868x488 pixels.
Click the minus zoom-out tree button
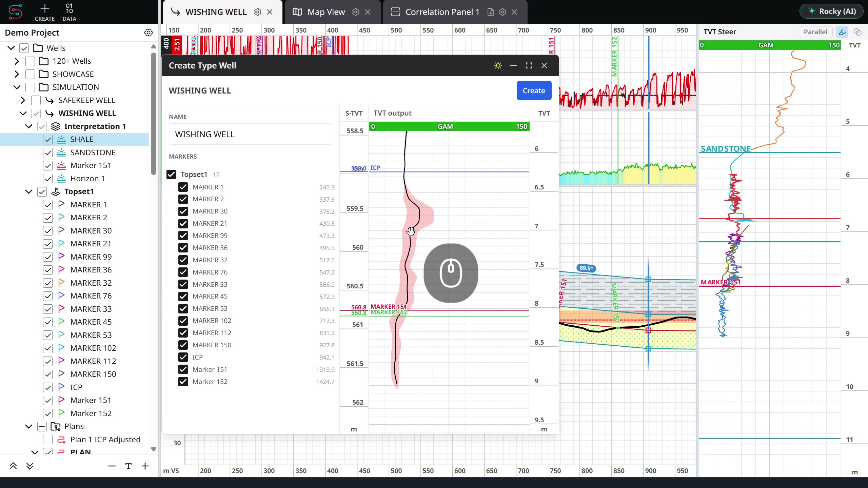[x=112, y=466]
